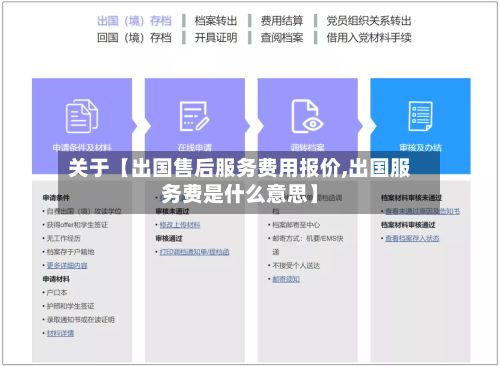Click the 自费出国（境）攻读学位 item
The width and height of the screenshot is (500, 366).
click(x=84, y=211)
